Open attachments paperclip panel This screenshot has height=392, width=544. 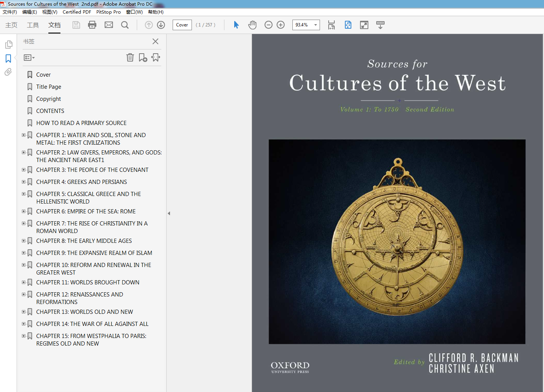8,72
